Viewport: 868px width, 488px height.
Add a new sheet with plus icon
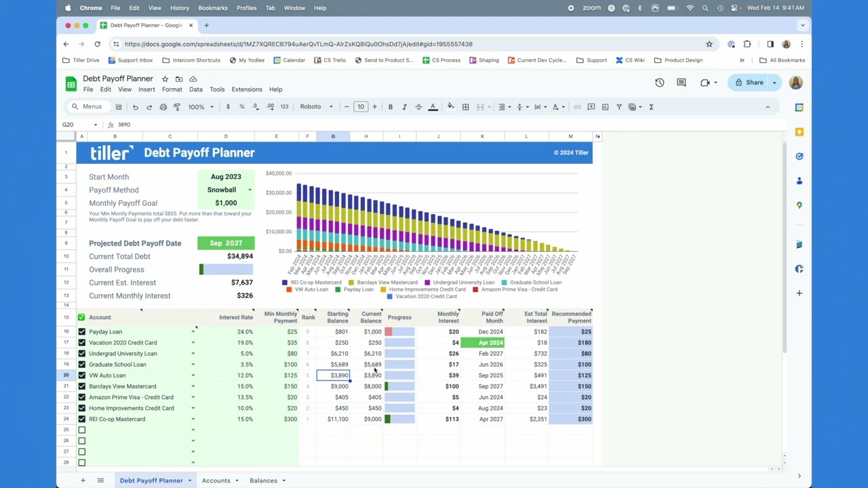tap(83, 481)
